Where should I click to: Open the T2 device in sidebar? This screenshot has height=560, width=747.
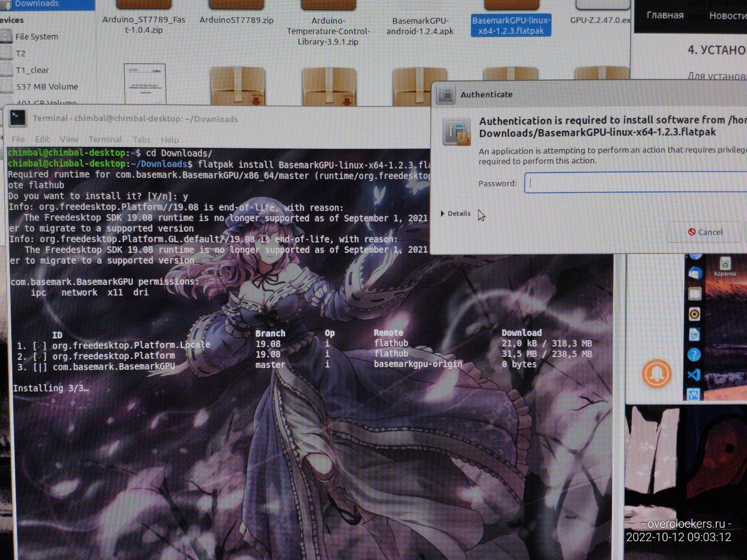pos(20,53)
